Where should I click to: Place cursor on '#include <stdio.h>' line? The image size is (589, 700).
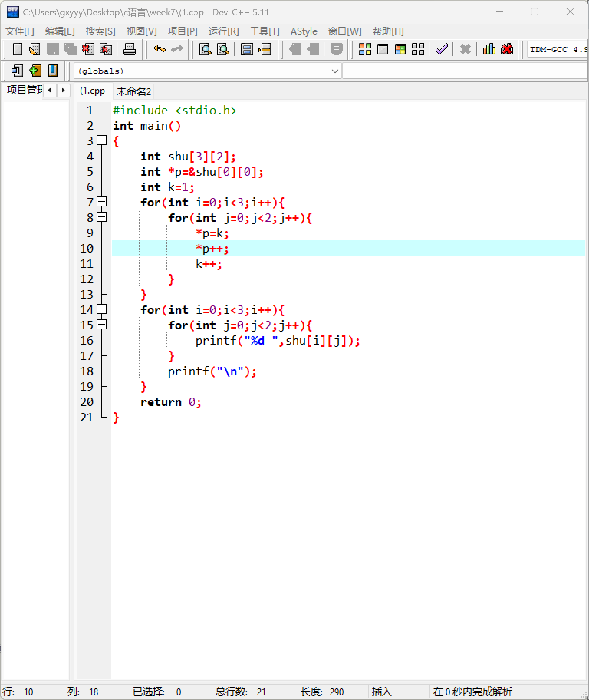pyautogui.click(x=175, y=110)
